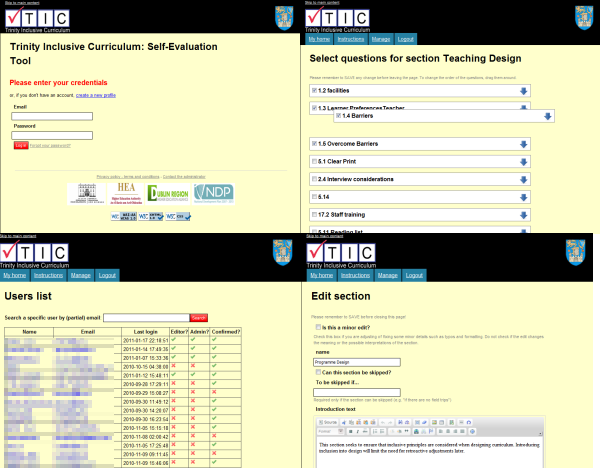The width and height of the screenshot is (600, 468).
Task: Click the Email input field
Action: click(x=52, y=116)
